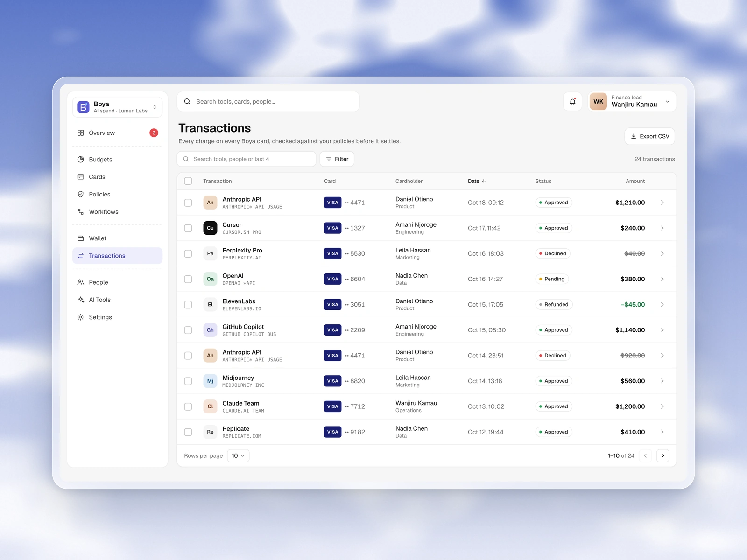Click the ElevenLabs merchant icon

click(210, 305)
